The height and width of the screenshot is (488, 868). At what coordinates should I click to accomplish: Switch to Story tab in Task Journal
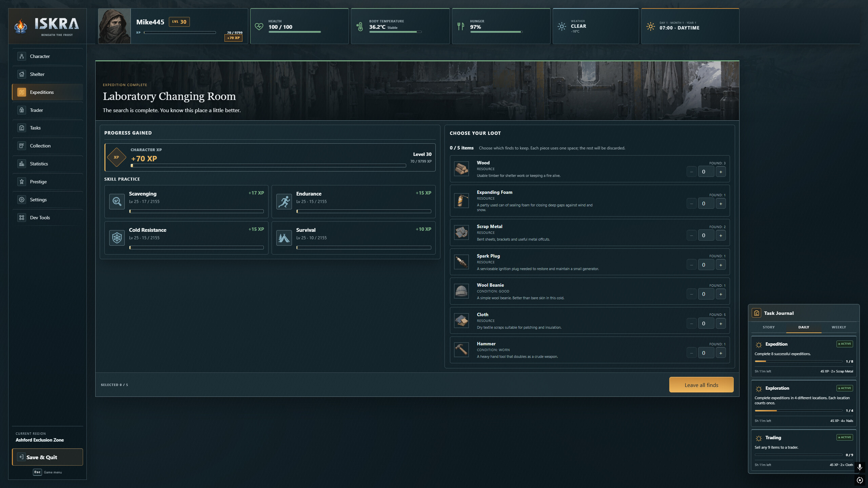769,327
